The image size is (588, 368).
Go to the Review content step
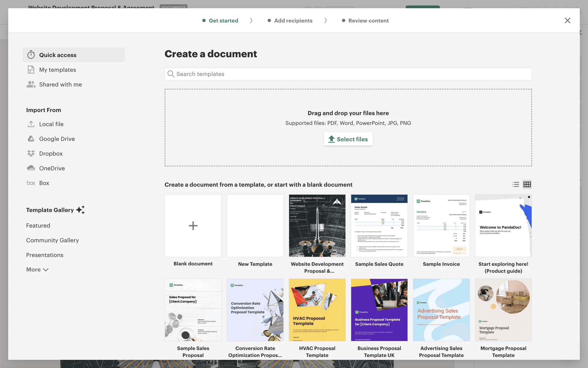pos(368,21)
